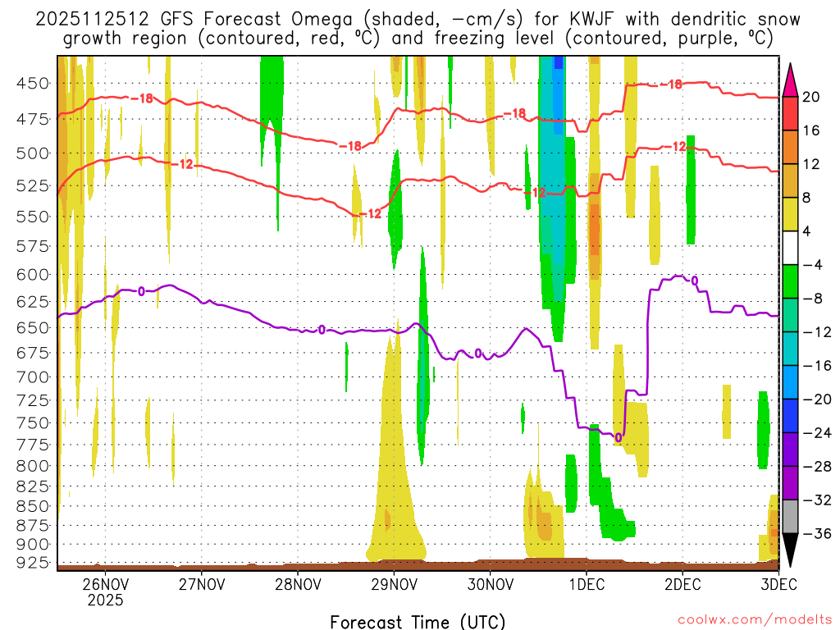
Task: Pick the dark blue -20 to -24 colorbar swatch
Action: click(790, 416)
